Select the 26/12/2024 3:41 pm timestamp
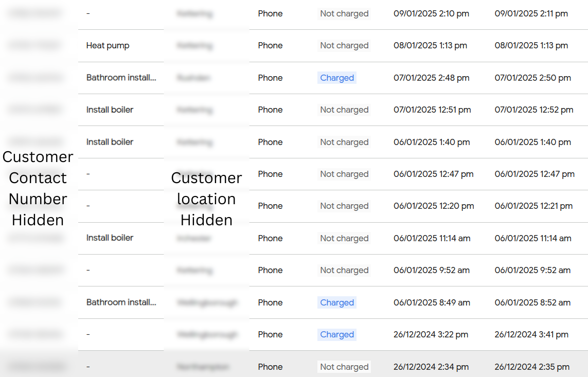Image resolution: width=588 pixels, height=377 pixels. (531, 335)
